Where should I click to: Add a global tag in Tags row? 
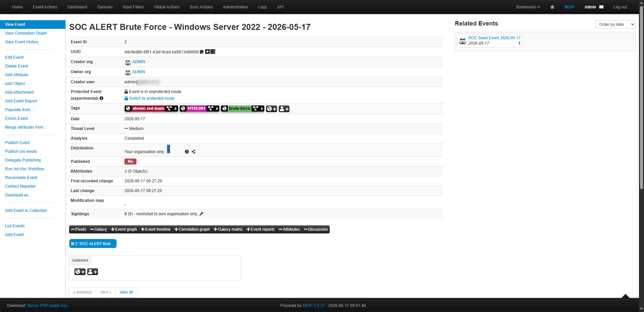tap(272, 109)
